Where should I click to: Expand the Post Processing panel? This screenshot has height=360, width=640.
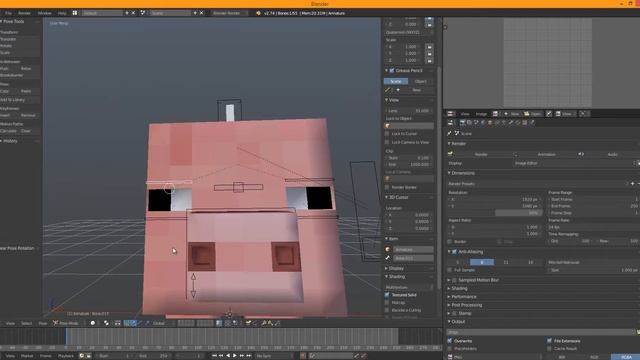click(x=467, y=305)
